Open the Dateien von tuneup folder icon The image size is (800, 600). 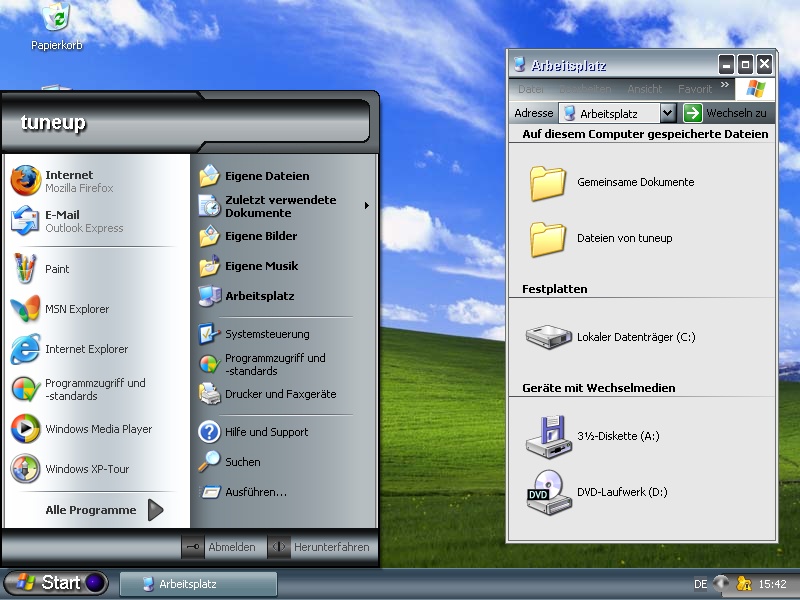tap(548, 239)
